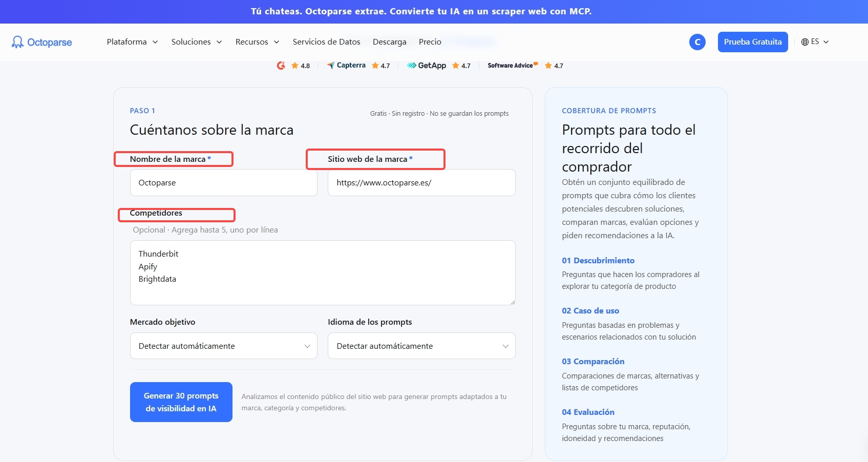Open the Descarga page
The width and height of the screenshot is (868, 462).
[x=389, y=42]
